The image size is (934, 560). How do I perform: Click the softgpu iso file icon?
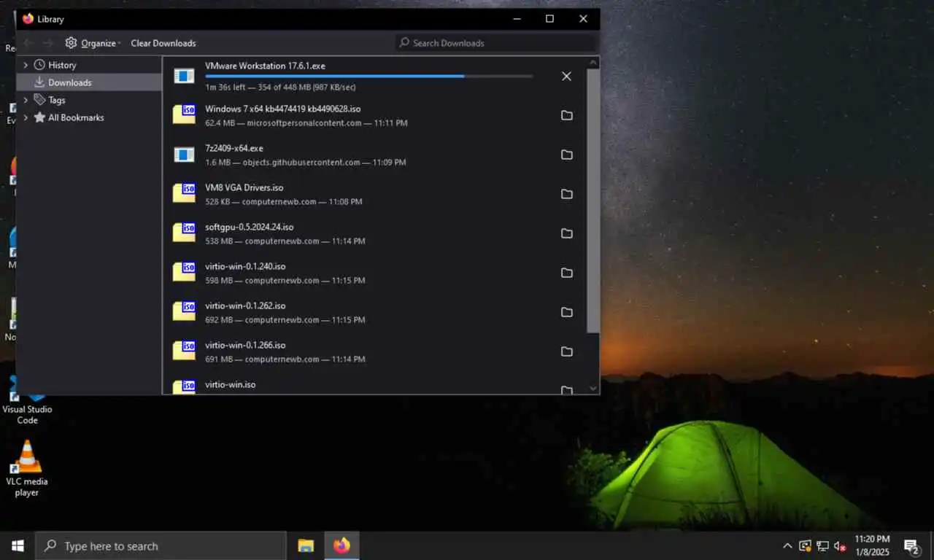point(184,233)
